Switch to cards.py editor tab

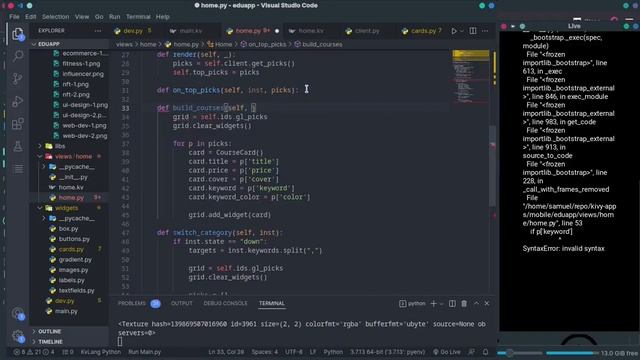point(423,31)
